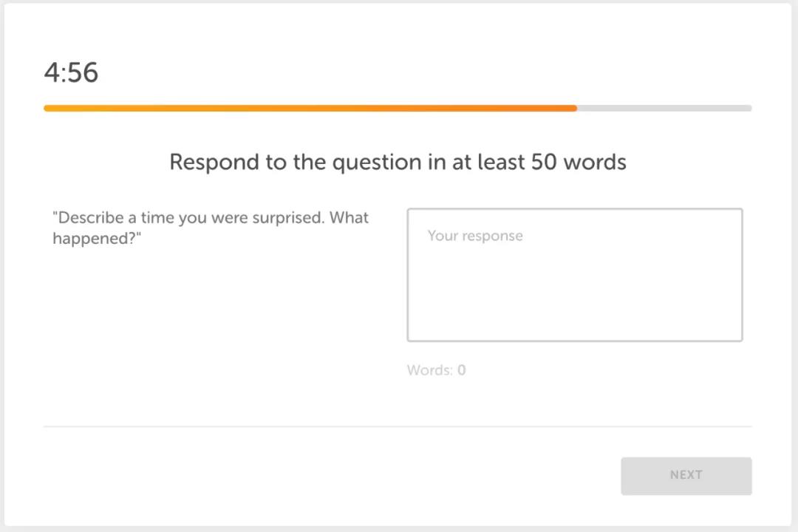
Task: Click the horizontal divider line above NEXT
Action: [x=398, y=426]
